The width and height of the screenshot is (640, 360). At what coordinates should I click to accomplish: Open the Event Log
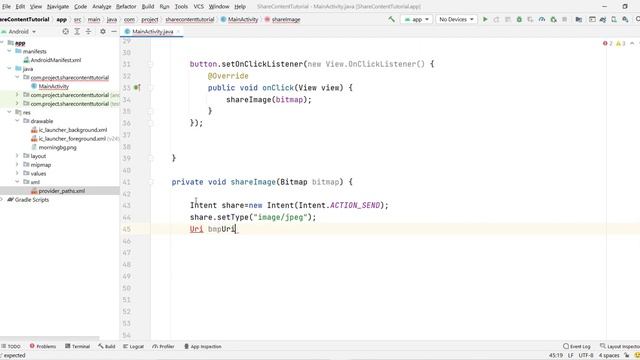click(x=577, y=346)
